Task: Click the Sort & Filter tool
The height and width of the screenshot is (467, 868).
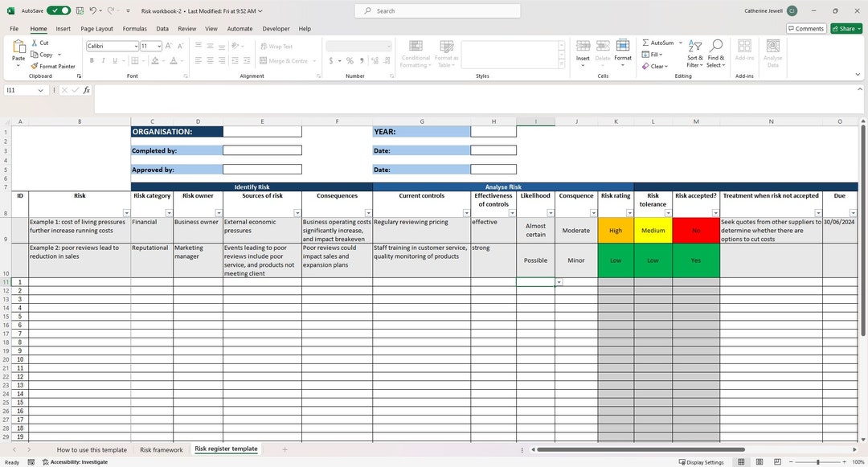Action: tap(694, 53)
